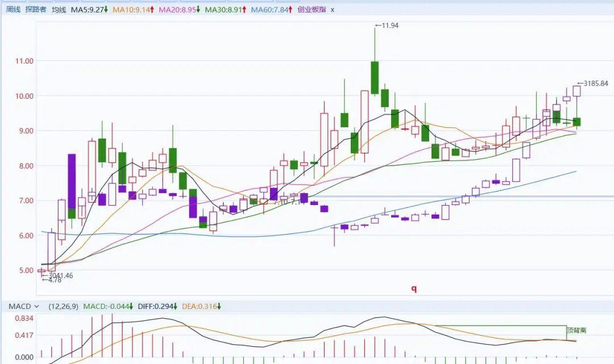Click the 0.417 MACD axis label
This screenshot has height=364, width=614.
point(24,335)
